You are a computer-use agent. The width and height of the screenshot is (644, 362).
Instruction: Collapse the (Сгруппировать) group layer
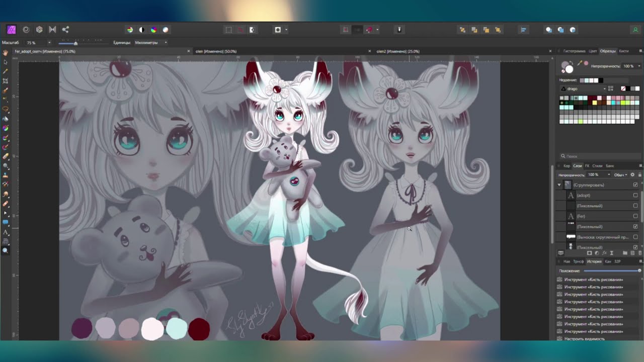pyautogui.click(x=559, y=185)
